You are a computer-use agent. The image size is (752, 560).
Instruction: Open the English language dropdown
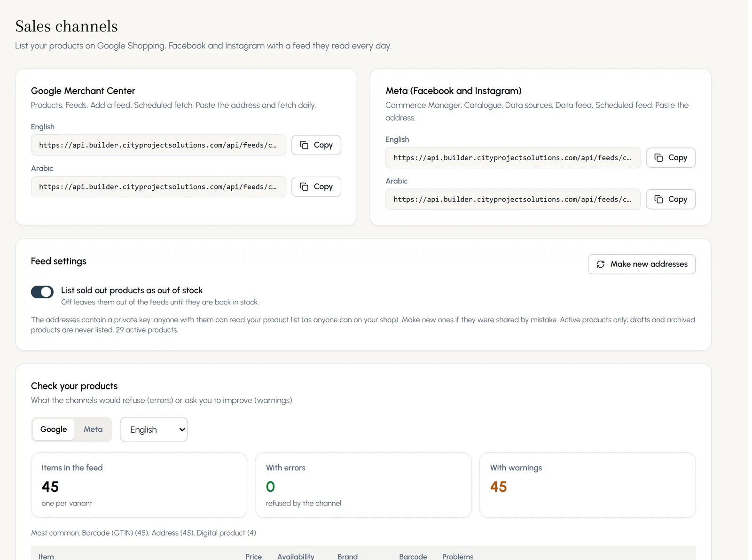pyautogui.click(x=154, y=429)
